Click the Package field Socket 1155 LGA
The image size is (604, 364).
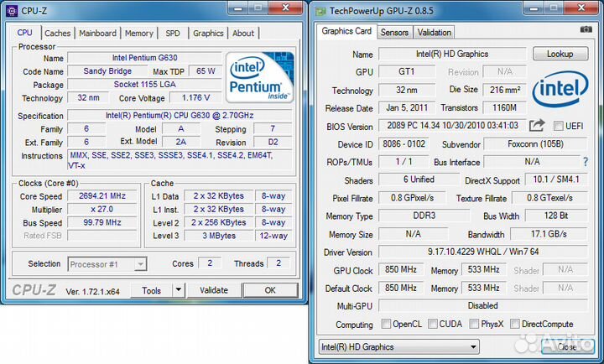[144, 85]
